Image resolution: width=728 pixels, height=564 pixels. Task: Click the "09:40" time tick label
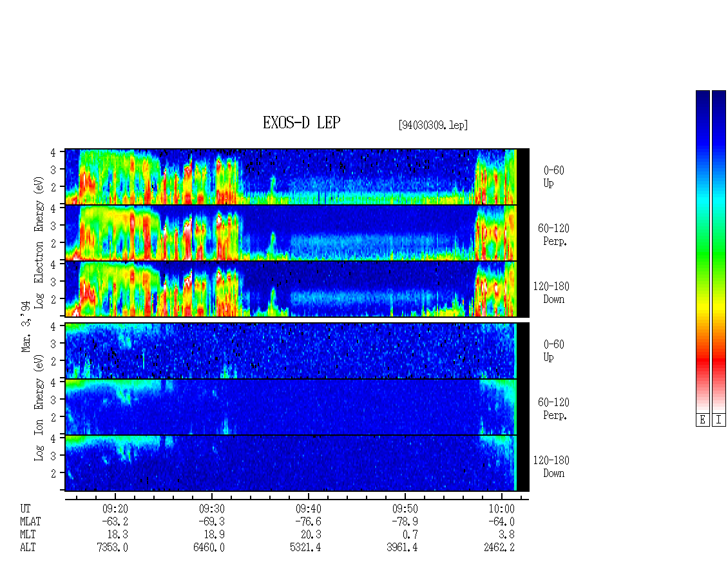click(x=309, y=509)
